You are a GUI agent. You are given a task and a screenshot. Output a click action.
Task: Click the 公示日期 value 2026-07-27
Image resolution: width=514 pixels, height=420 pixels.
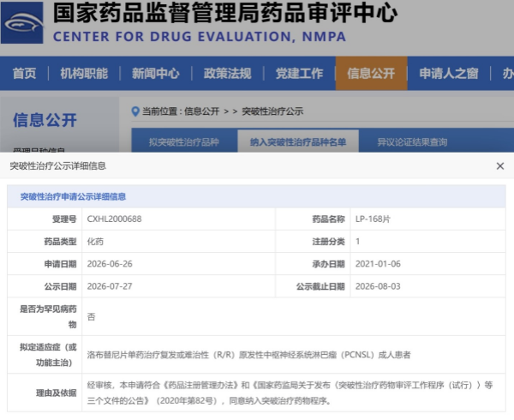(x=110, y=286)
